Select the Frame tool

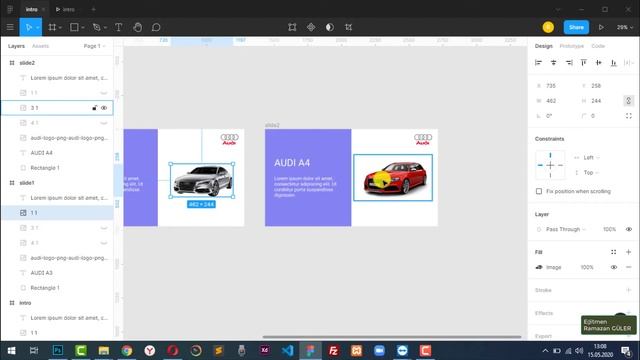[52, 27]
